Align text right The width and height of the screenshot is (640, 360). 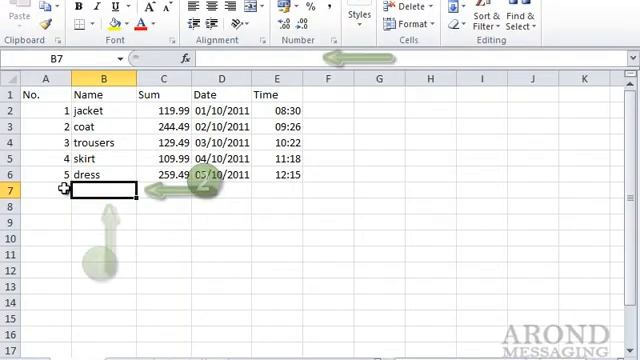230,6
